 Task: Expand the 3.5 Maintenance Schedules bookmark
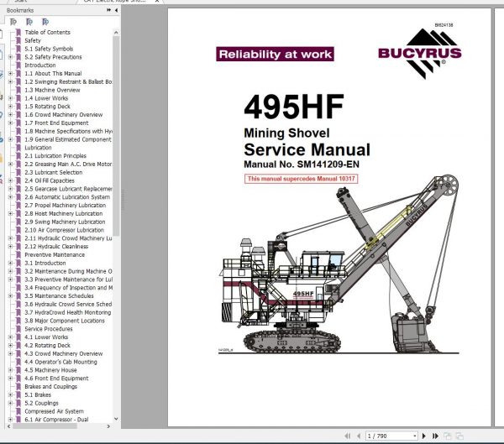10,296
